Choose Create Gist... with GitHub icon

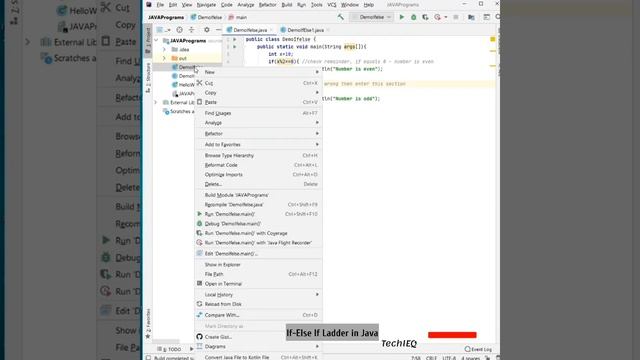coord(258,337)
